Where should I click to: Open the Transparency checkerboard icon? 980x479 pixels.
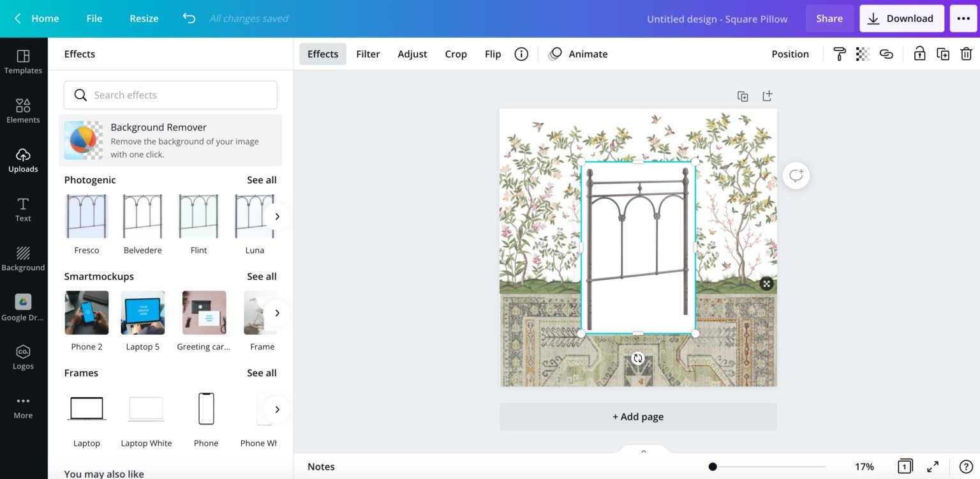point(863,54)
